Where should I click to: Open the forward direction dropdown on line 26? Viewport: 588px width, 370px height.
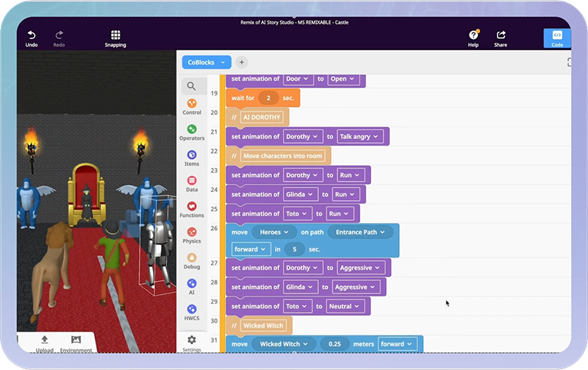251,249
